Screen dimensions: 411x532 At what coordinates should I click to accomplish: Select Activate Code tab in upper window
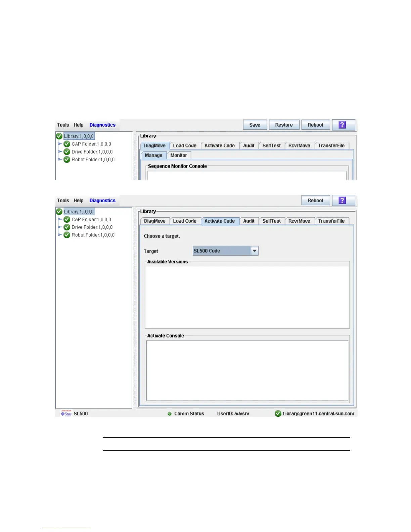(x=220, y=146)
